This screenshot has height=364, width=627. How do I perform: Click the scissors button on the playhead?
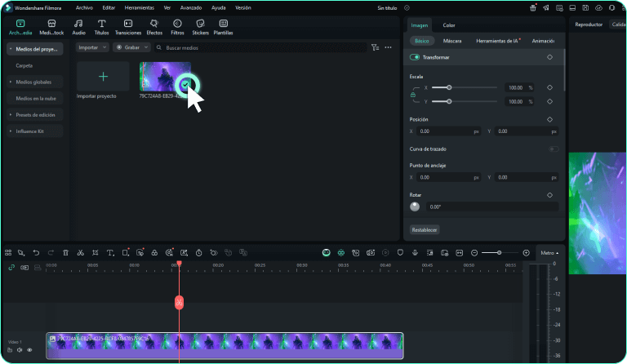coord(179,303)
